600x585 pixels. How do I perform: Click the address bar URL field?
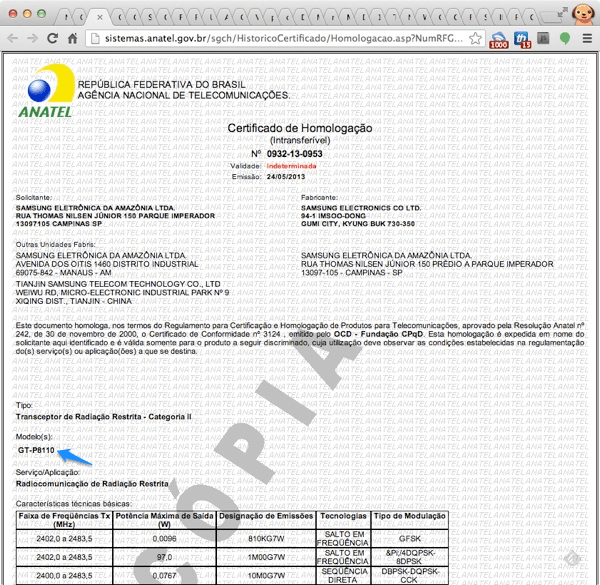coord(283,38)
